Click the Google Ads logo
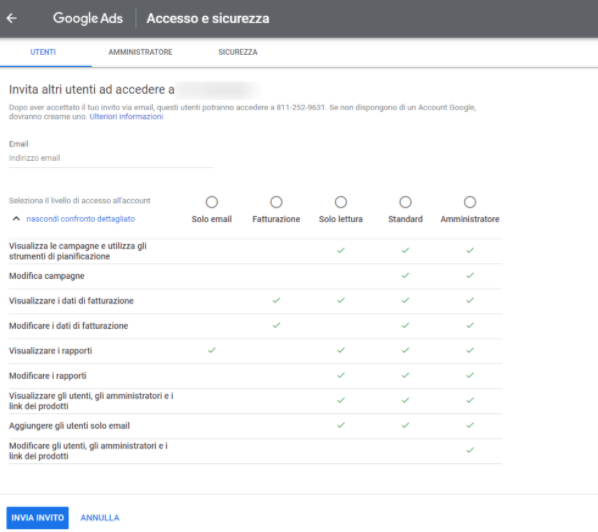The width and height of the screenshot is (598, 532). (88, 18)
